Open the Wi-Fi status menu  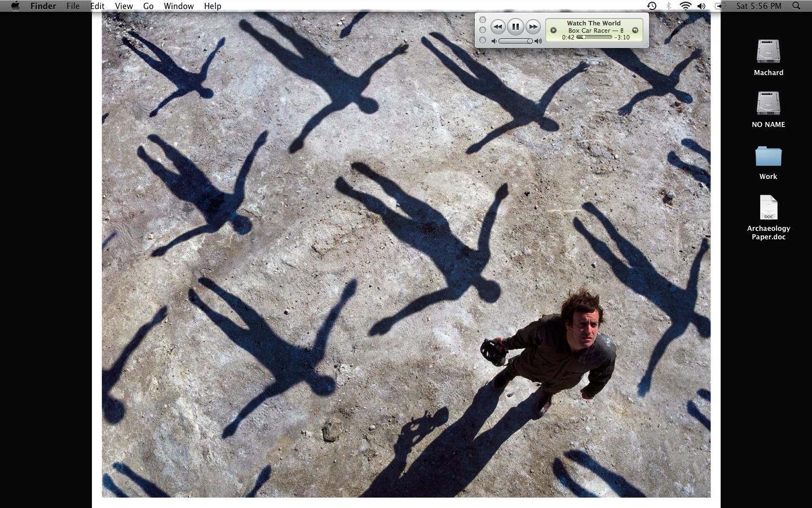click(x=685, y=6)
